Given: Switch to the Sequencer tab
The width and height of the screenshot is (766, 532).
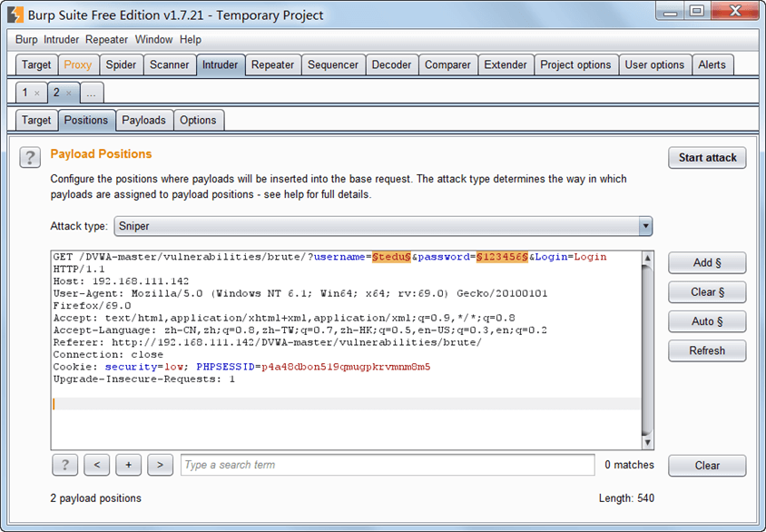Looking at the screenshot, I should pos(333,65).
